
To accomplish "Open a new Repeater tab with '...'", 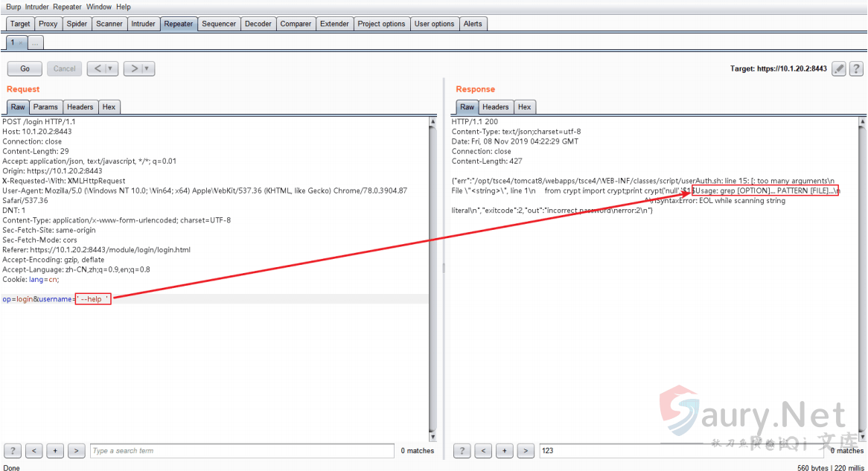I will (35, 42).
